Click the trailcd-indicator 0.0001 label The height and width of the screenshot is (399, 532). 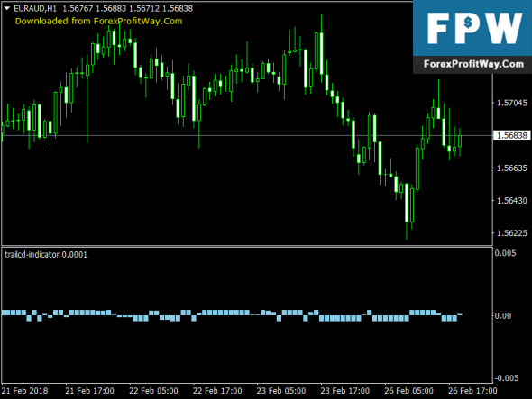pyautogui.click(x=46, y=255)
